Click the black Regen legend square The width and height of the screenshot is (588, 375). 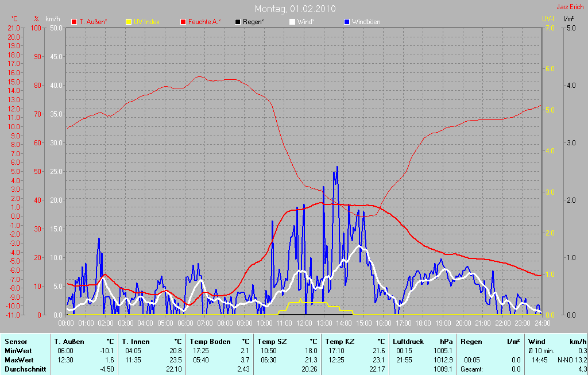coord(238,22)
